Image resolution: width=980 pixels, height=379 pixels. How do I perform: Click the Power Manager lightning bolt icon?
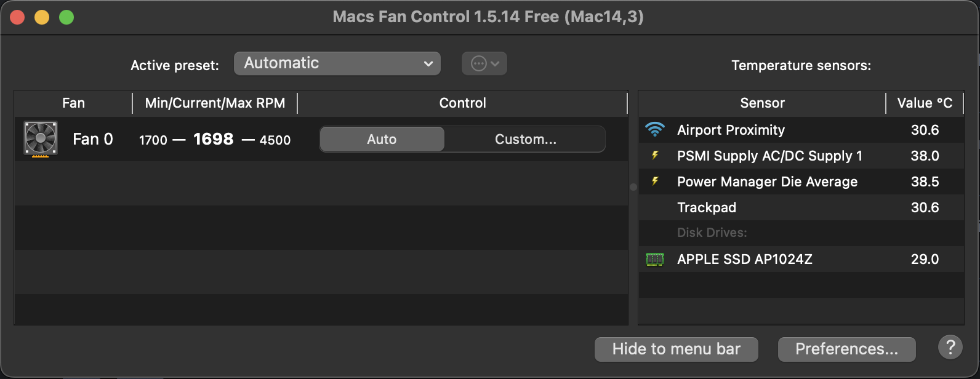655,182
